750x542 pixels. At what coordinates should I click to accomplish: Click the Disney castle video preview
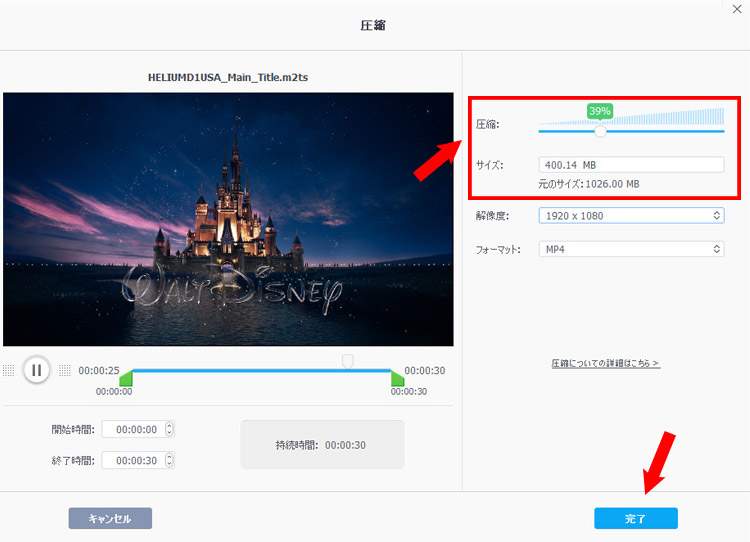(228, 219)
